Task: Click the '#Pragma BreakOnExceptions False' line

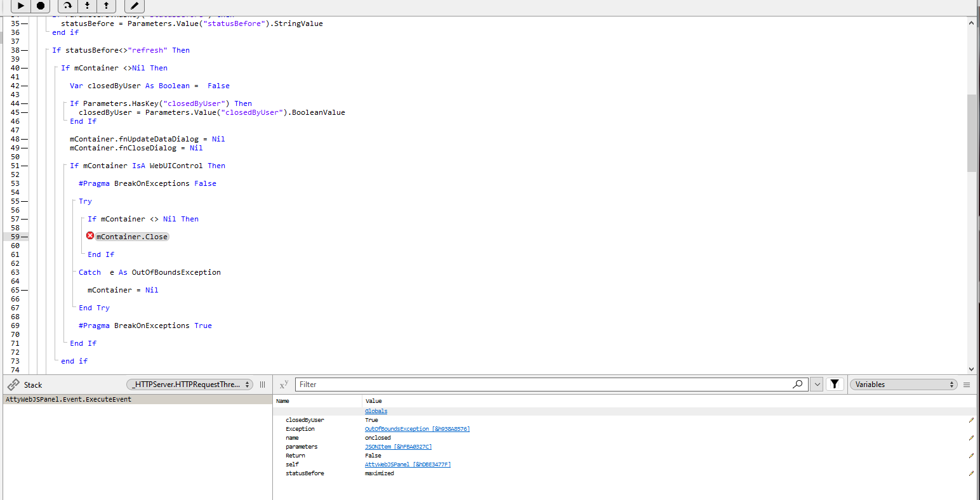Action: click(x=147, y=183)
